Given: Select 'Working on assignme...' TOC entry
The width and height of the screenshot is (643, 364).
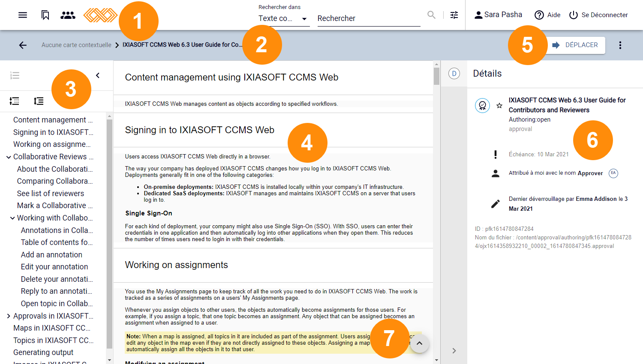Looking at the screenshot, I should (x=52, y=144).
